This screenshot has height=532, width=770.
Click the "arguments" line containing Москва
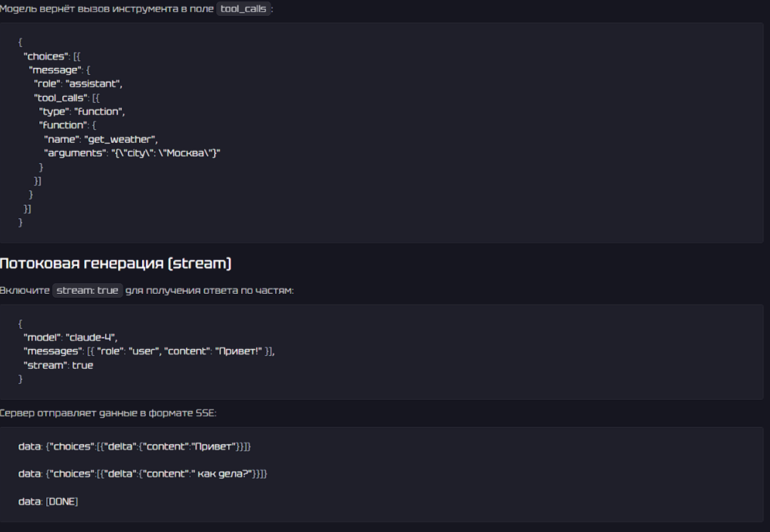coord(132,153)
